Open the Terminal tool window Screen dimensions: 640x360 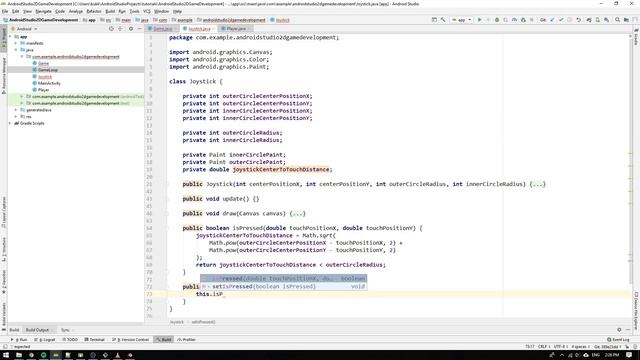pos(95,340)
